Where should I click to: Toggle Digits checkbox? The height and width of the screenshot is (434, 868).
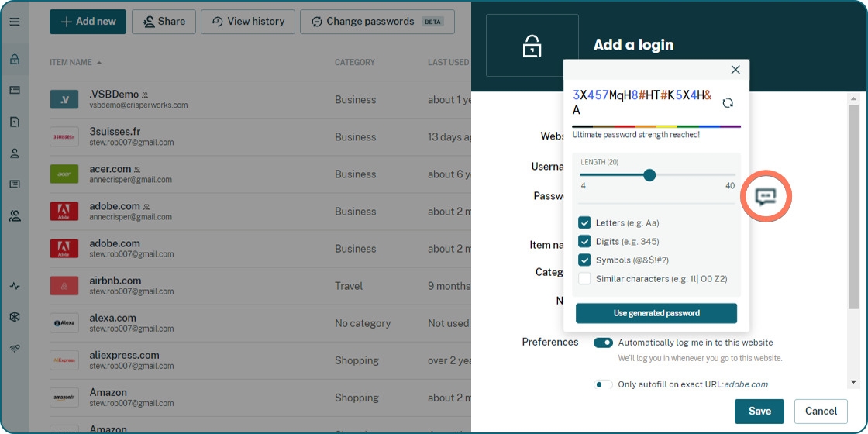(x=584, y=241)
